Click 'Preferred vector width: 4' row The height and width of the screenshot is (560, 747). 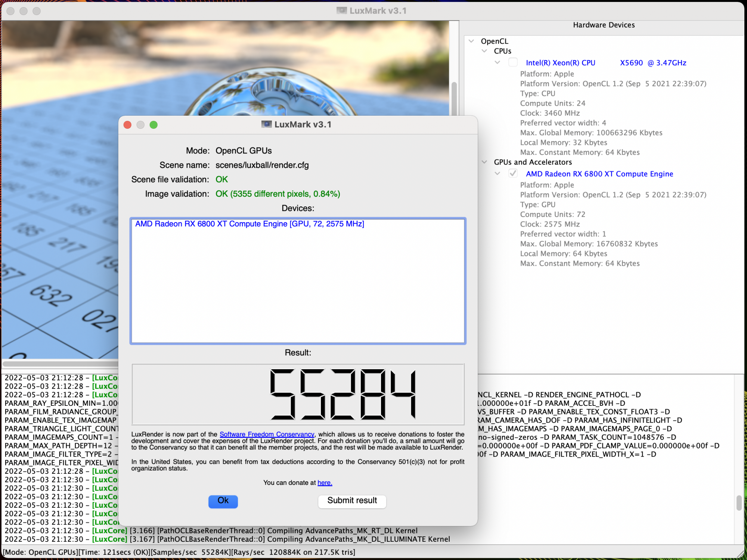point(563,123)
